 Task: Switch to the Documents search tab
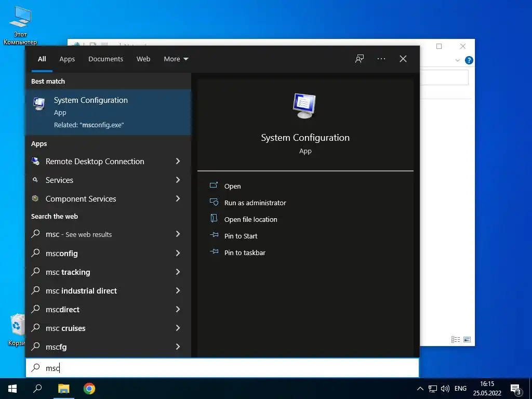[x=105, y=59]
